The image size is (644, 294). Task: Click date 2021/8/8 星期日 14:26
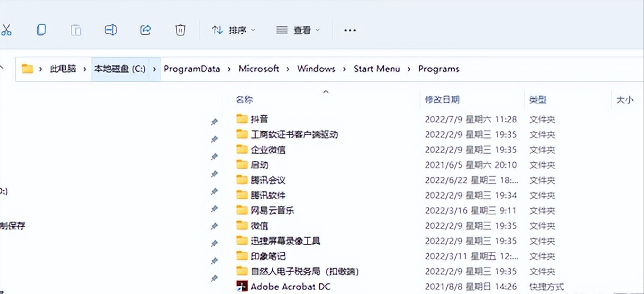[x=471, y=286]
